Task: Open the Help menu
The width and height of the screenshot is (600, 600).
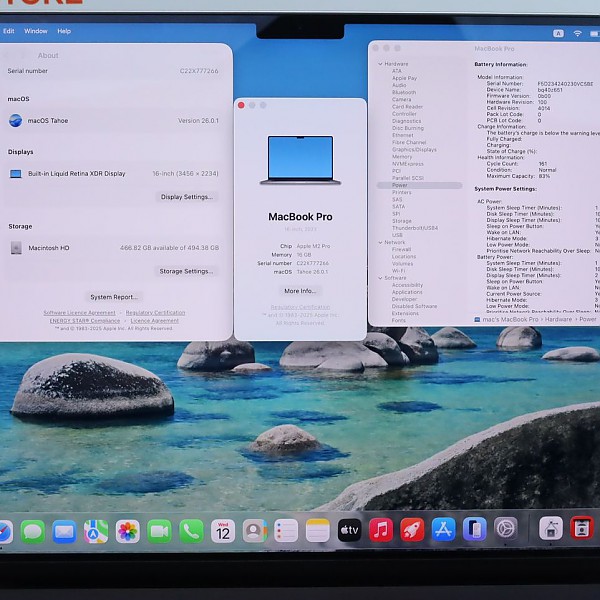Action: (x=64, y=31)
